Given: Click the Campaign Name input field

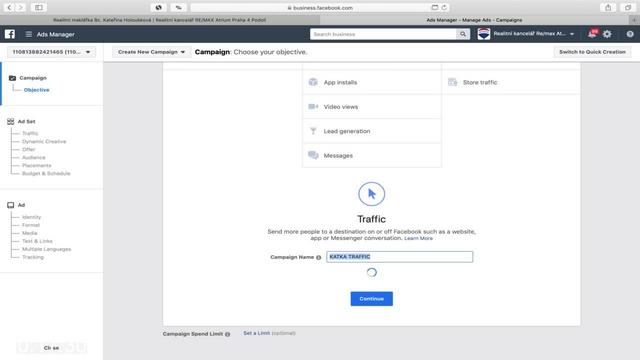Looking at the screenshot, I should pos(400,257).
